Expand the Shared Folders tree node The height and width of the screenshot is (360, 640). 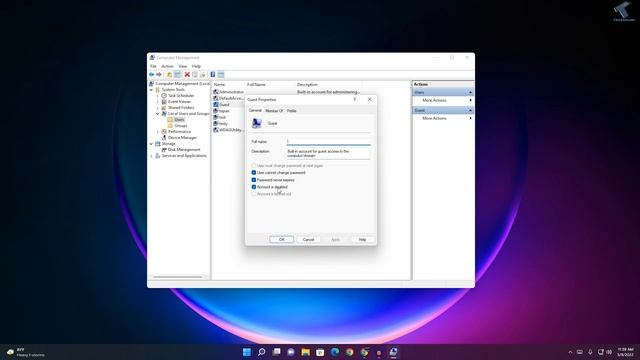pos(158,108)
